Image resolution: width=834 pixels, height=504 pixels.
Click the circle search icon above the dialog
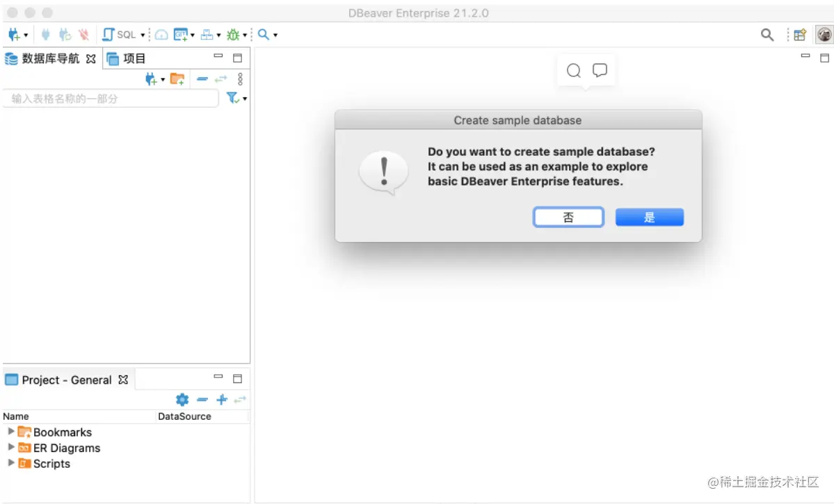pos(573,70)
